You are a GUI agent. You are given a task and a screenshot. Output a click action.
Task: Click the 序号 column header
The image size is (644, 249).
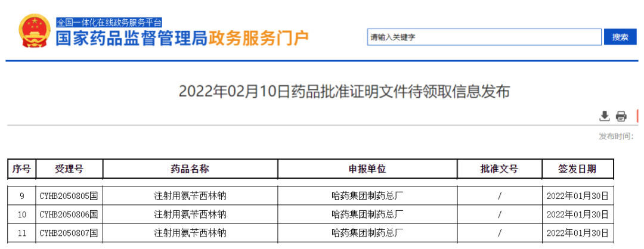pyautogui.click(x=22, y=169)
